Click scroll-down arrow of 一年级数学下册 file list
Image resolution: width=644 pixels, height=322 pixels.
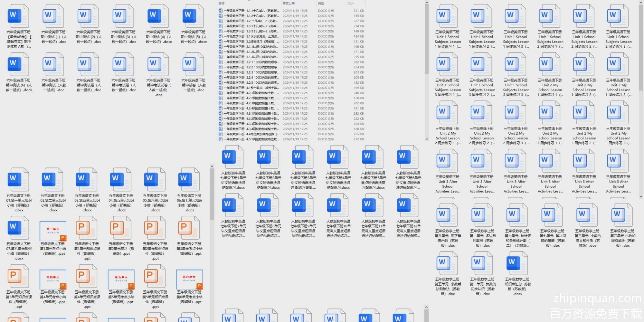tap(427, 139)
